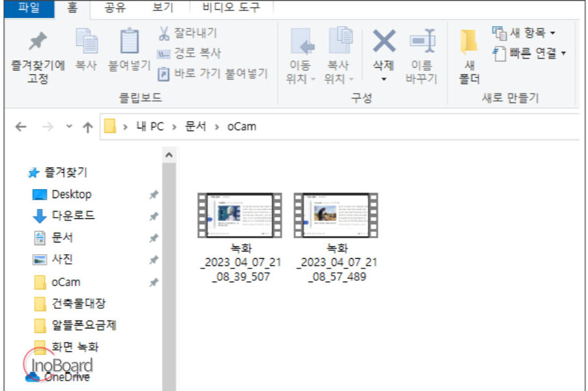This screenshot has width=588, height=391.
Task: Switch to the View (보기) tab
Action: pos(162,8)
